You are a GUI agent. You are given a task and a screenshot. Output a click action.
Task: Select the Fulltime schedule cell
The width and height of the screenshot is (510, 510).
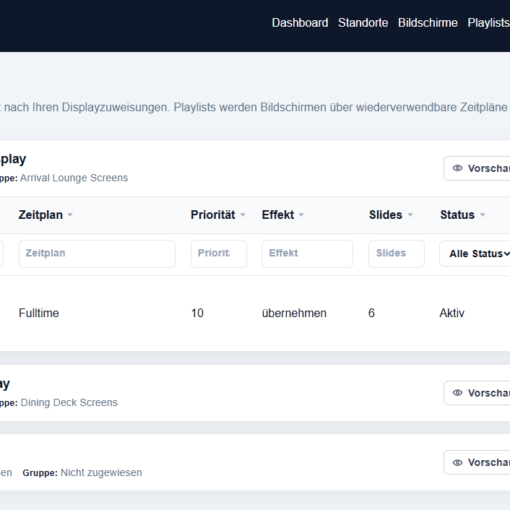(x=39, y=313)
